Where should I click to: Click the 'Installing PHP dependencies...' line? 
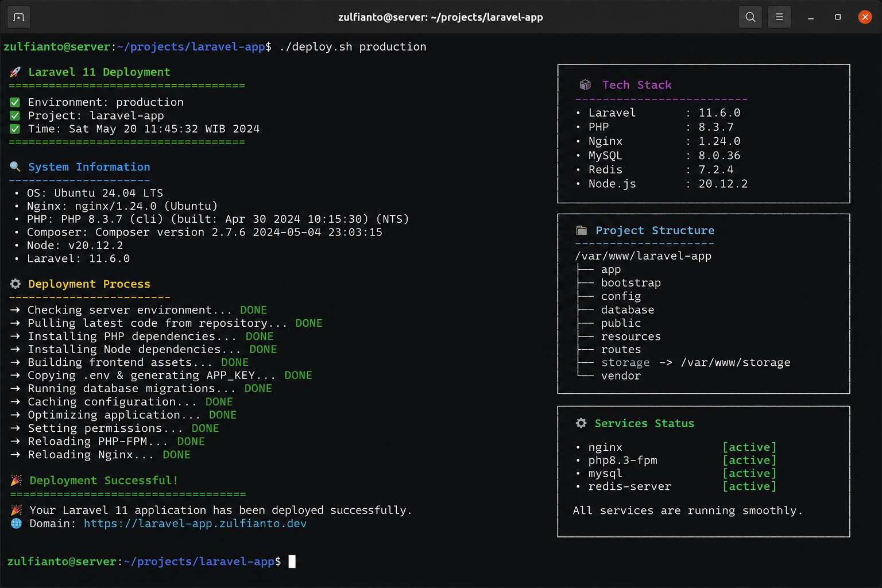click(x=142, y=336)
